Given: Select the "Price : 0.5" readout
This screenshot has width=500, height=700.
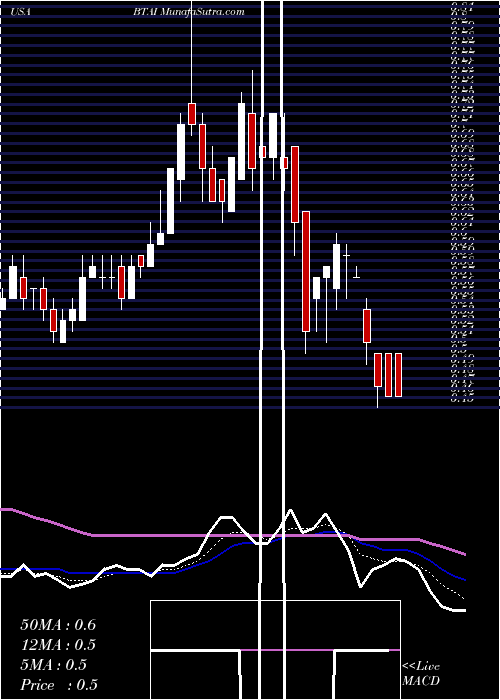Looking at the screenshot, I should [59, 685].
